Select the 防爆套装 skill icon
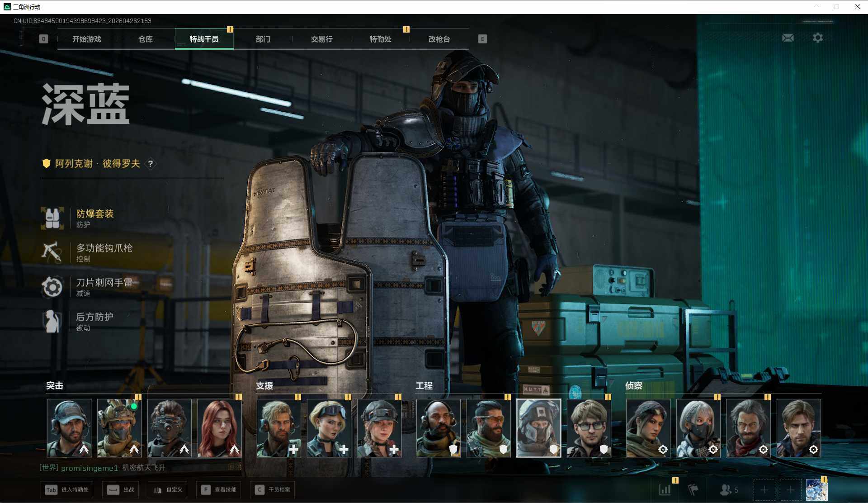 [x=52, y=218]
